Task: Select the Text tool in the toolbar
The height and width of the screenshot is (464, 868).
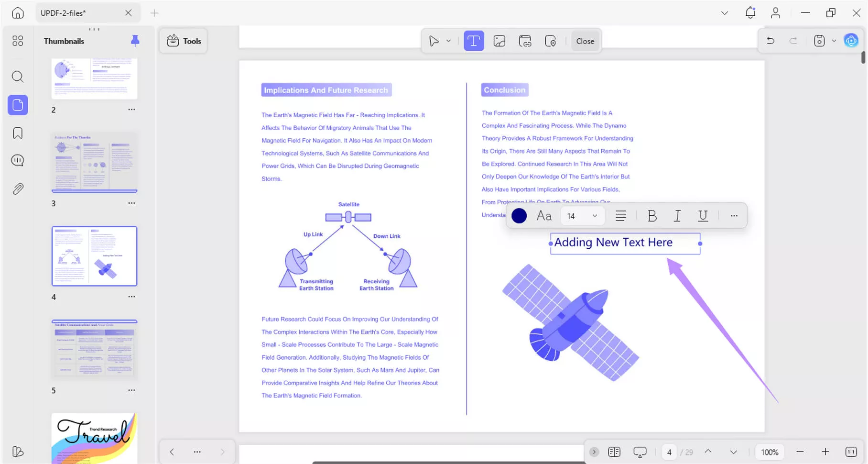Action: point(473,41)
